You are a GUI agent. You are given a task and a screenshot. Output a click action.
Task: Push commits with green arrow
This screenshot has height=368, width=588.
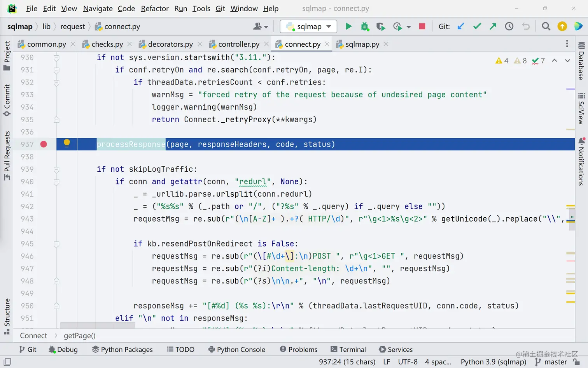(x=493, y=26)
